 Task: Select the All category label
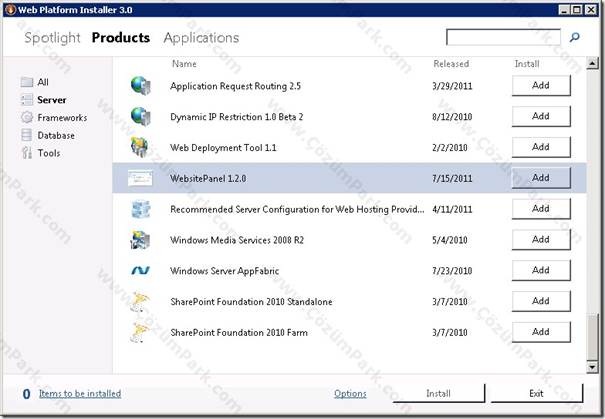[x=43, y=82]
